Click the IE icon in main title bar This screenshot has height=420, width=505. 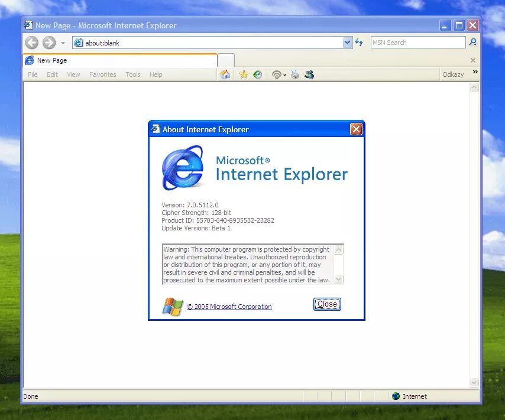[28, 25]
